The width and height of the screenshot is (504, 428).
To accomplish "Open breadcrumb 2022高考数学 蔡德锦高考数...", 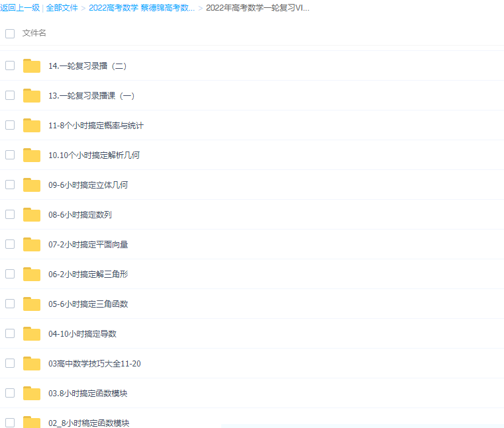I will (x=142, y=8).
